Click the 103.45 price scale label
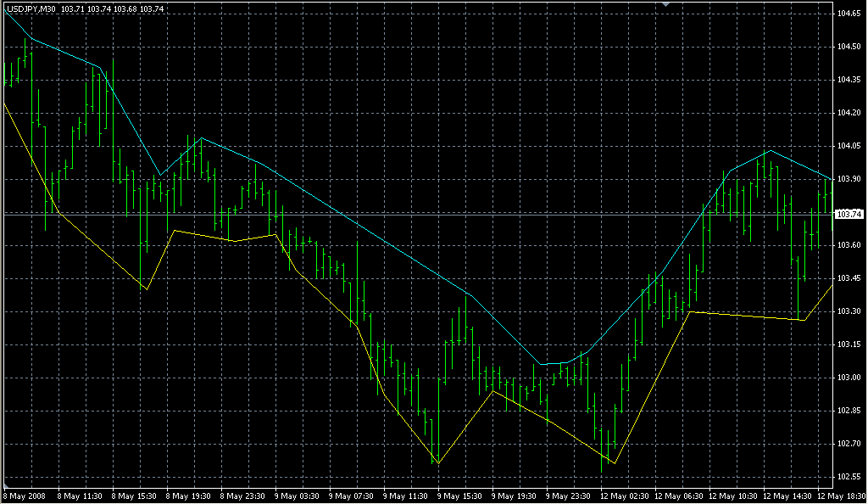This screenshot has height=504, width=868. (849, 278)
